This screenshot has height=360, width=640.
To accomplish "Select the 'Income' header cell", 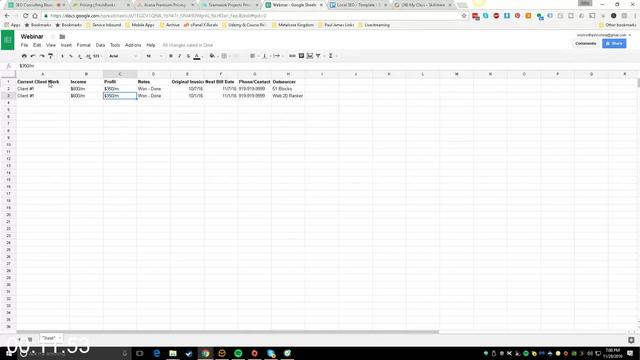I will coord(86,82).
